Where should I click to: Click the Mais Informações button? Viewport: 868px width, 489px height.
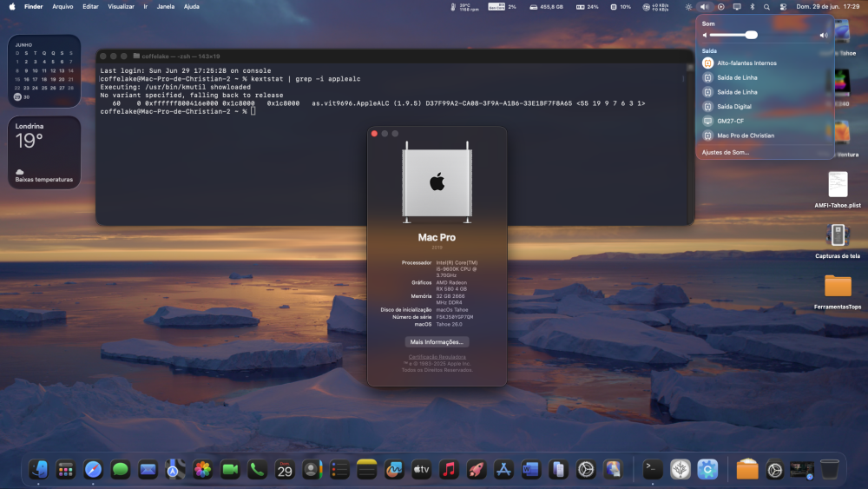click(437, 341)
